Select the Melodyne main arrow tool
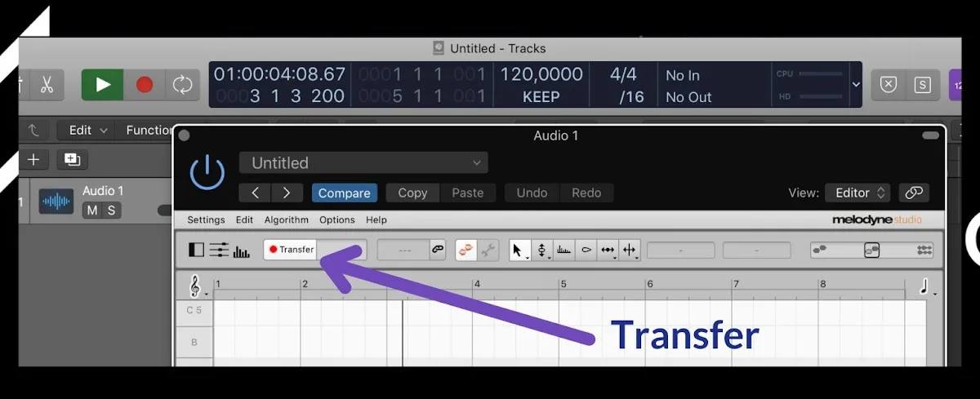This screenshot has height=399, width=980. (x=520, y=250)
